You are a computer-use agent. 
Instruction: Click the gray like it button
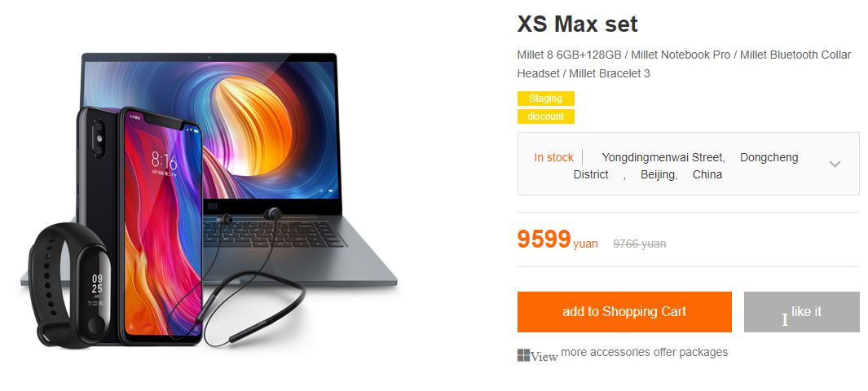pyautogui.click(x=801, y=312)
